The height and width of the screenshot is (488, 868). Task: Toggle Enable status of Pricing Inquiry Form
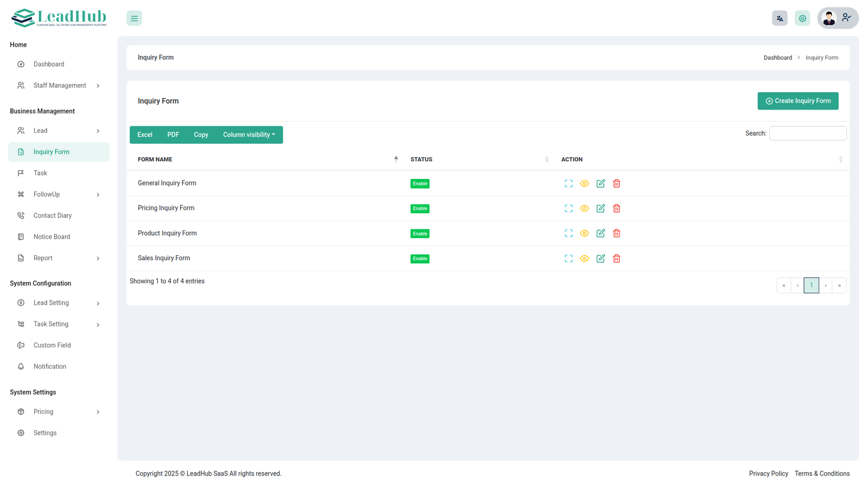click(x=419, y=209)
